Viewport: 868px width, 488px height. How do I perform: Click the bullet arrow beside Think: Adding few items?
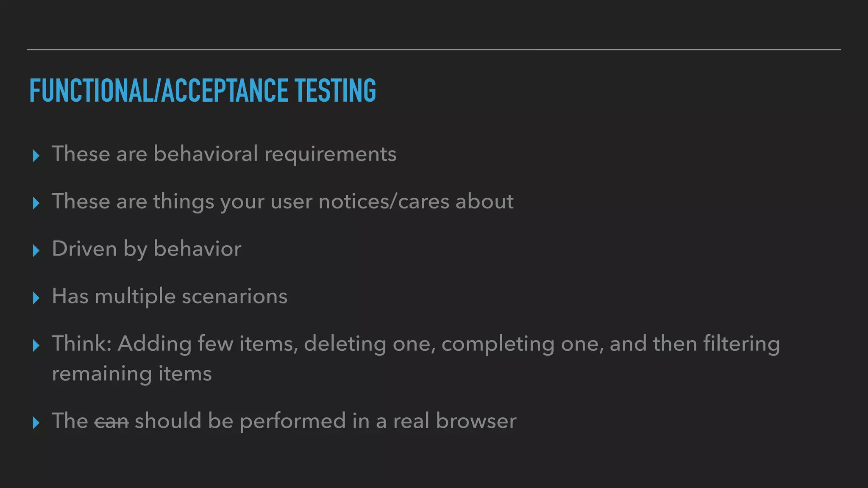tap(36, 346)
